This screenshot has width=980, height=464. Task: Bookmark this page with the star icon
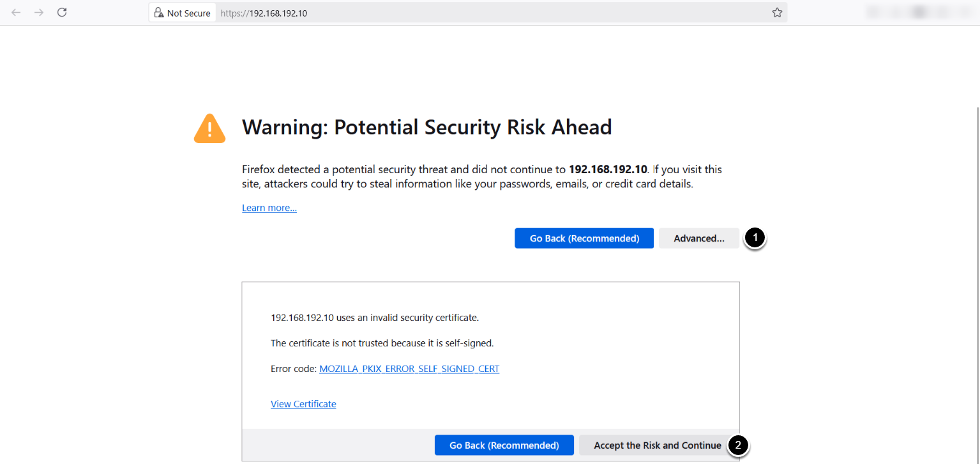pyautogui.click(x=777, y=13)
